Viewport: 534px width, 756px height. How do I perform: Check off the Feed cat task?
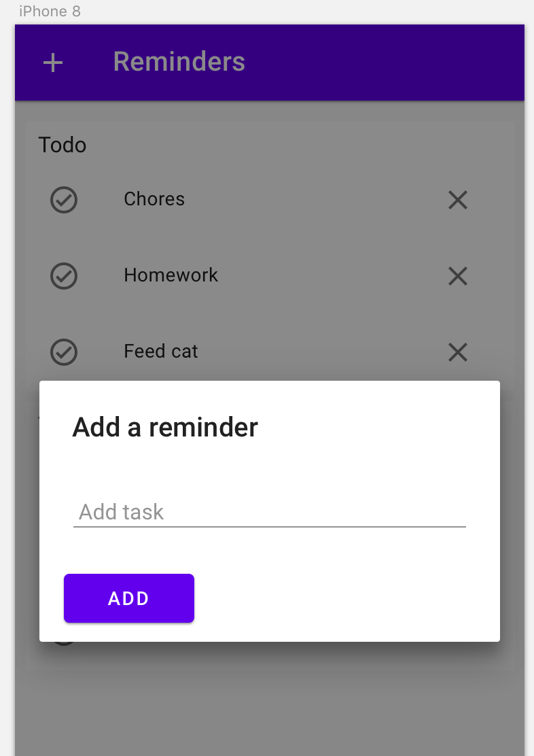pyautogui.click(x=64, y=352)
